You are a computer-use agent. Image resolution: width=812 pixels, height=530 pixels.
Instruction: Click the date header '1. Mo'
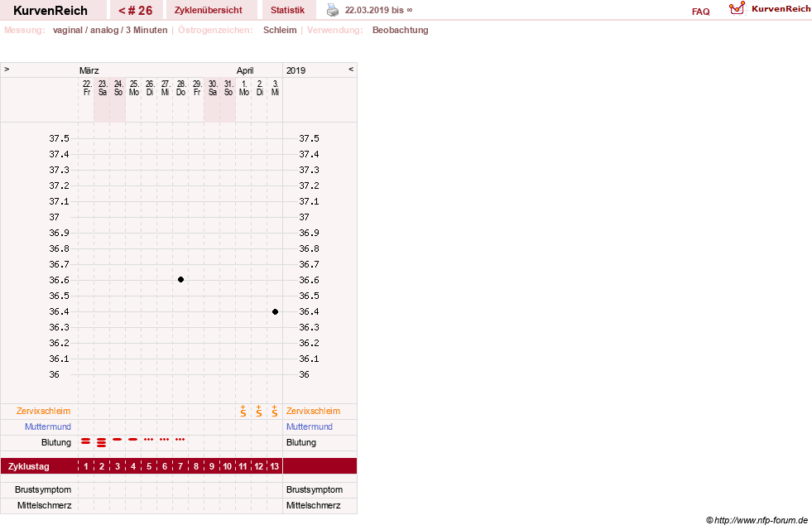tap(244, 88)
